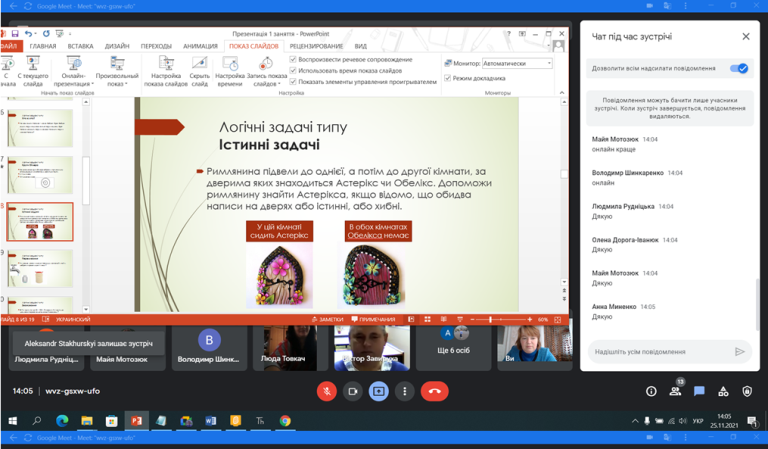Open the Монитор combo box
The height and width of the screenshot is (449, 768).
[517, 63]
